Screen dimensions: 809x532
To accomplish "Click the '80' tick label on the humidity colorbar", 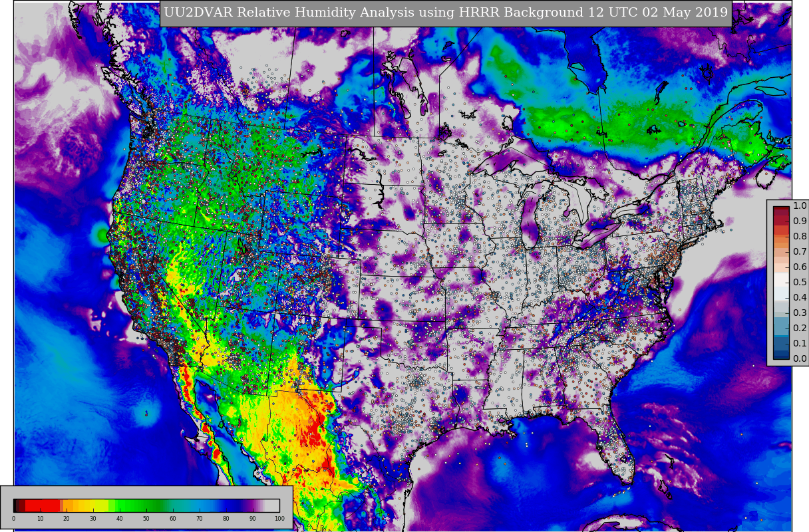I will pyautogui.click(x=226, y=519).
